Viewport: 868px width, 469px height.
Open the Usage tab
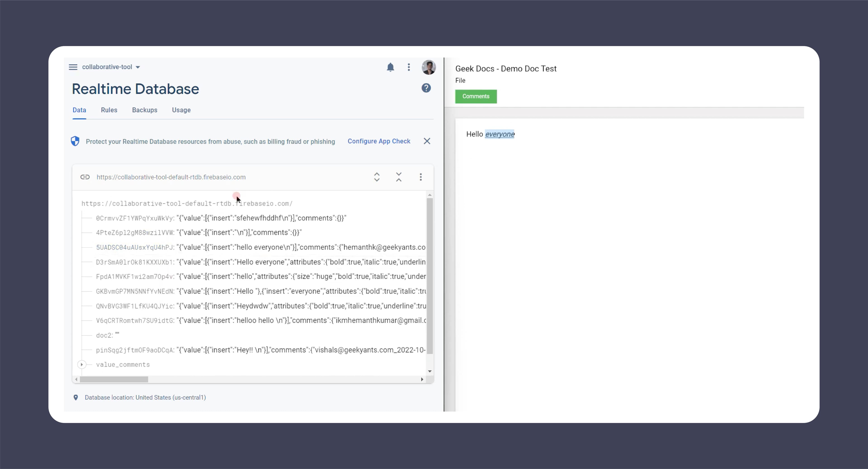[x=181, y=110]
